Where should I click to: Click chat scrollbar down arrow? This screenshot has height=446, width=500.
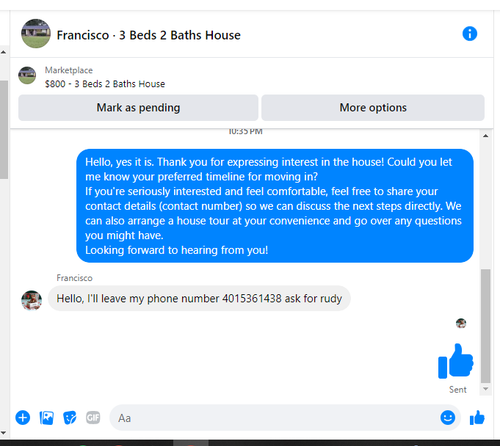(x=486, y=389)
